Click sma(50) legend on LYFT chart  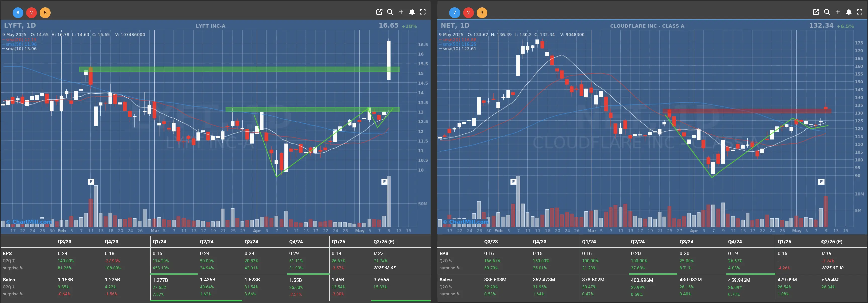19,44
